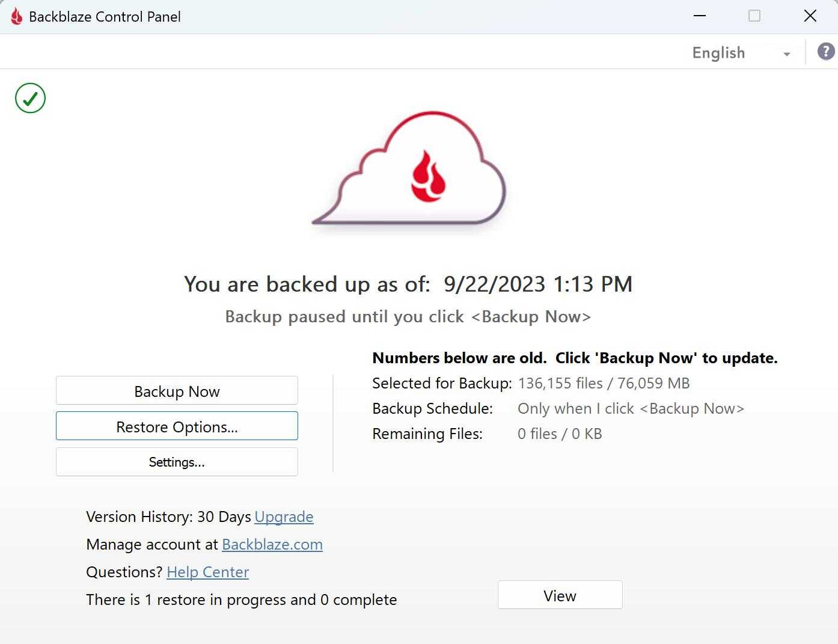Click the '136,155 files / 76,059 MB' value
Viewport: 838px width, 644px height.
click(604, 383)
